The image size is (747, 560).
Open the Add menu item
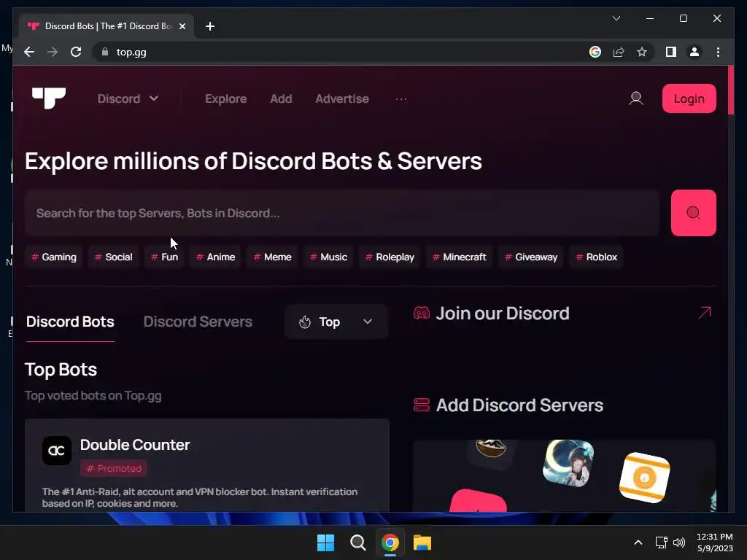coord(281,98)
